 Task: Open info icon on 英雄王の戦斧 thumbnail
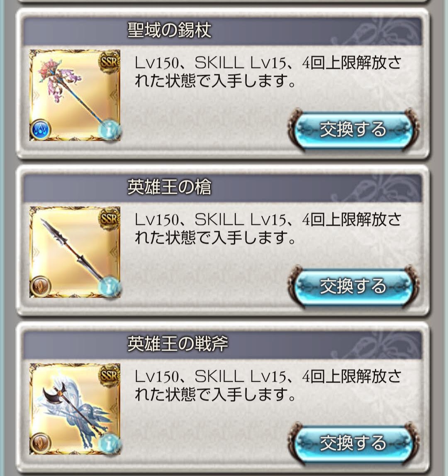click(x=108, y=444)
